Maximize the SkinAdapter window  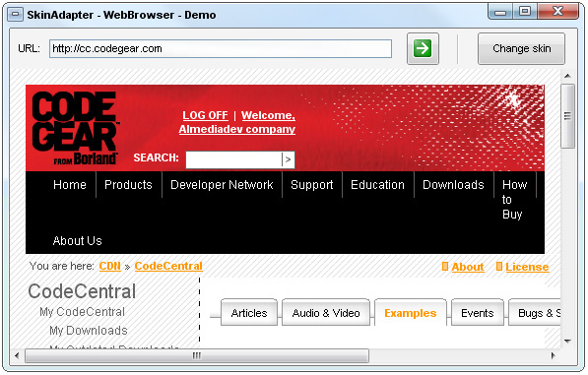pyautogui.click(x=525, y=12)
